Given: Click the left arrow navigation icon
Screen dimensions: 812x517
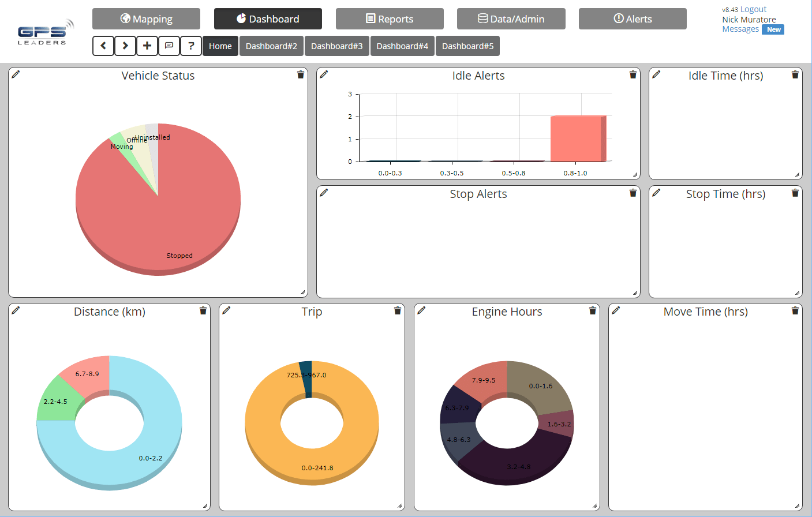Looking at the screenshot, I should [x=103, y=46].
